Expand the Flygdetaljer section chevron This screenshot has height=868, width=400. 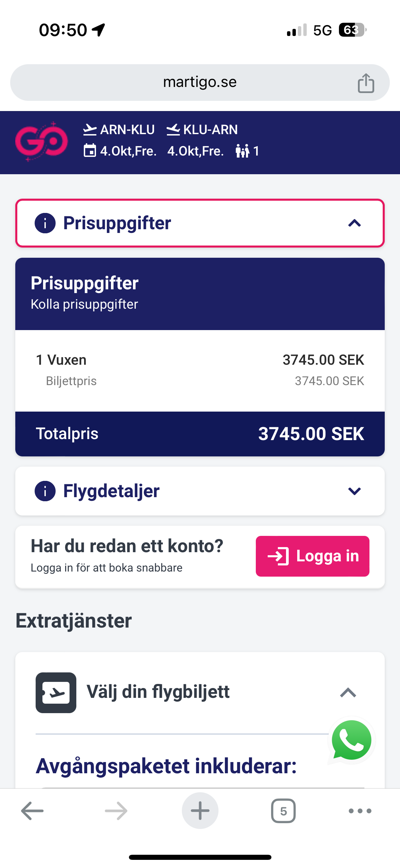pyautogui.click(x=354, y=491)
